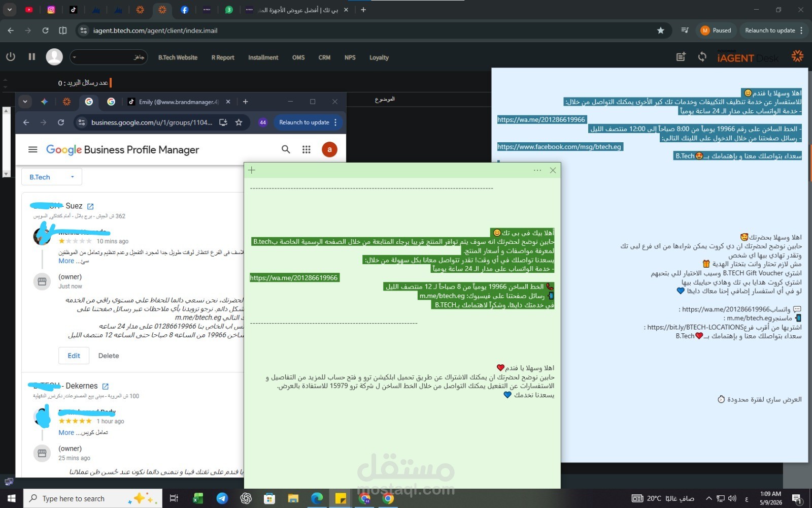Search in Google Business Profile Manager
This screenshot has width=812, height=508.
[x=286, y=149]
